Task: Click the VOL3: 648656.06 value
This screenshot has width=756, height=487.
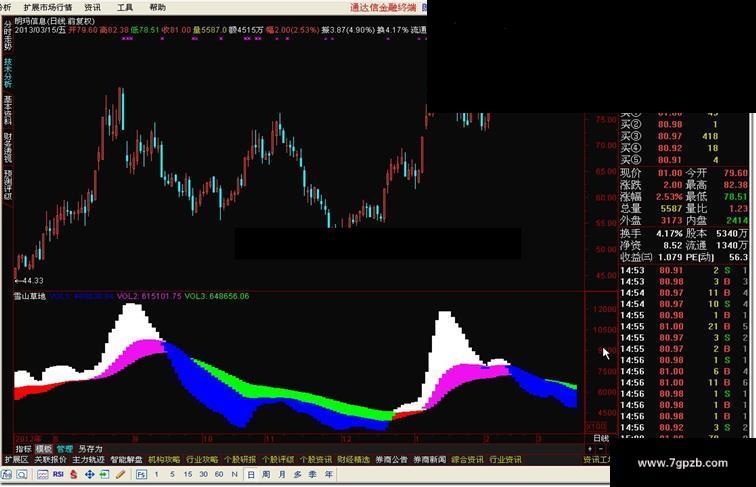Action: tap(217, 296)
